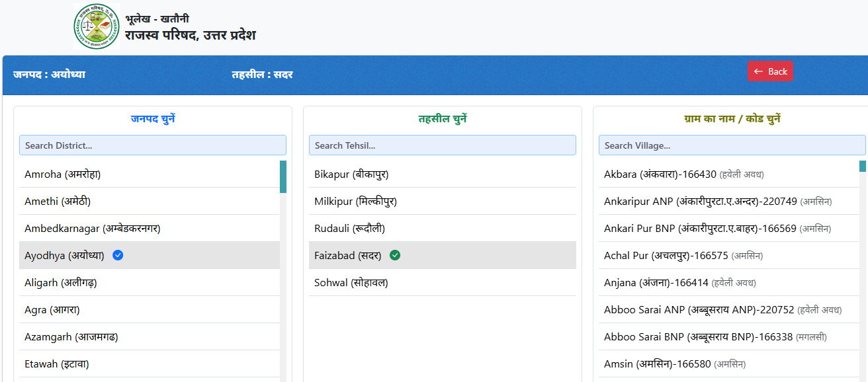Select Ambedkarnagar district entry
The width and height of the screenshot is (868, 382).
coord(93,229)
